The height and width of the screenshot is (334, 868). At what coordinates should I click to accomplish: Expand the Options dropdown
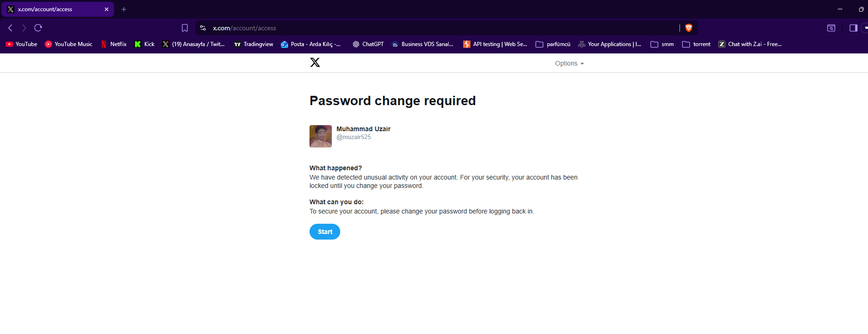[x=569, y=63]
